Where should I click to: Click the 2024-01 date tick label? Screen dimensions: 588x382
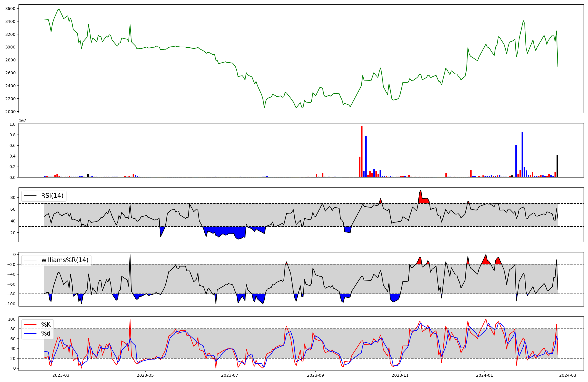484,375
